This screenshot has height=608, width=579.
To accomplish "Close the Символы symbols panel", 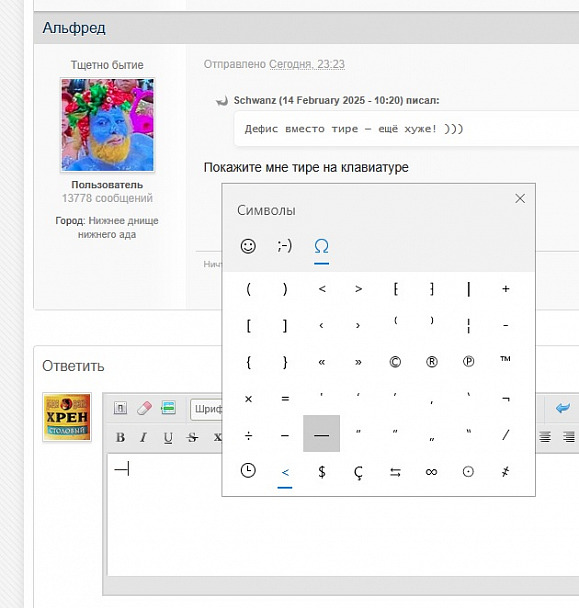I will pos(520,199).
